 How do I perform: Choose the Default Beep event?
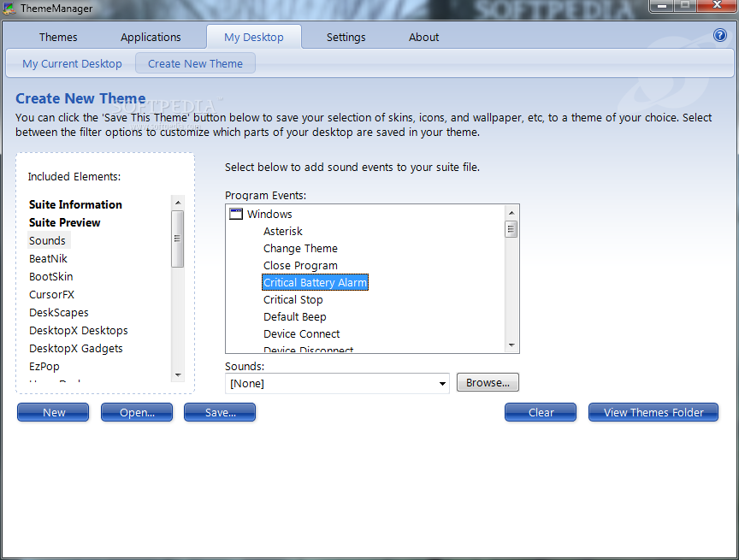click(294, 316)
